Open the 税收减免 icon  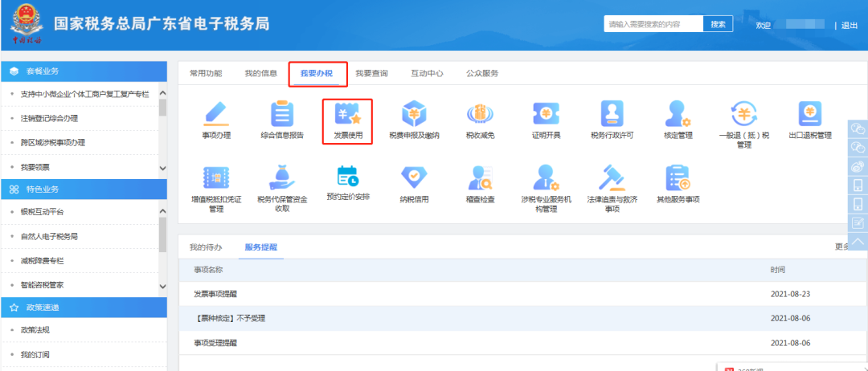(x=480, y=114)
